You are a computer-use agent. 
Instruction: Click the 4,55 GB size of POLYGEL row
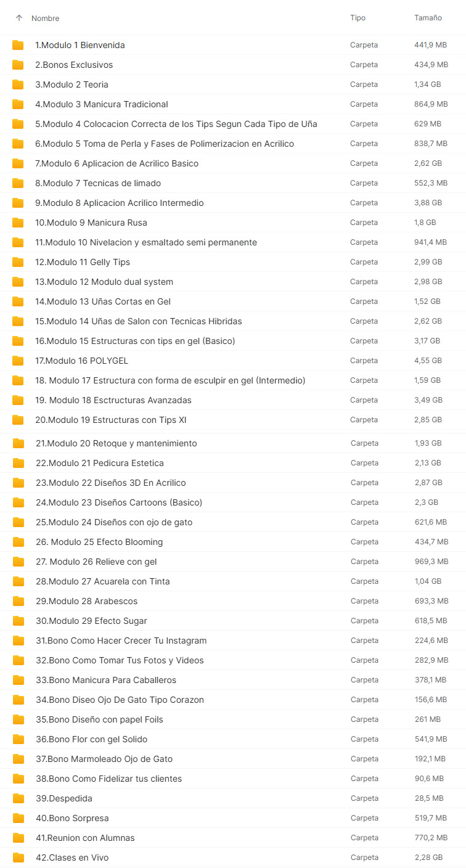pyautogui.click(x=428, y=361)
